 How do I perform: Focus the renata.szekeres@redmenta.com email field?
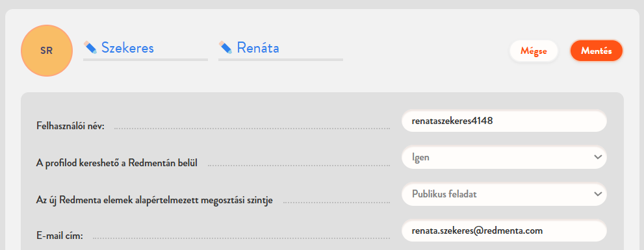504,231
